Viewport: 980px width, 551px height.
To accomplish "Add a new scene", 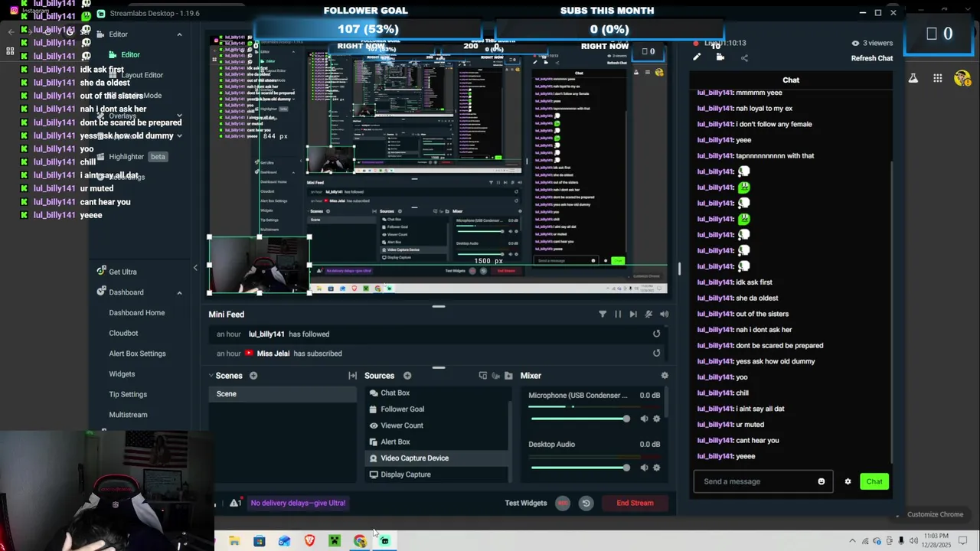I will [x=253, y=376].
